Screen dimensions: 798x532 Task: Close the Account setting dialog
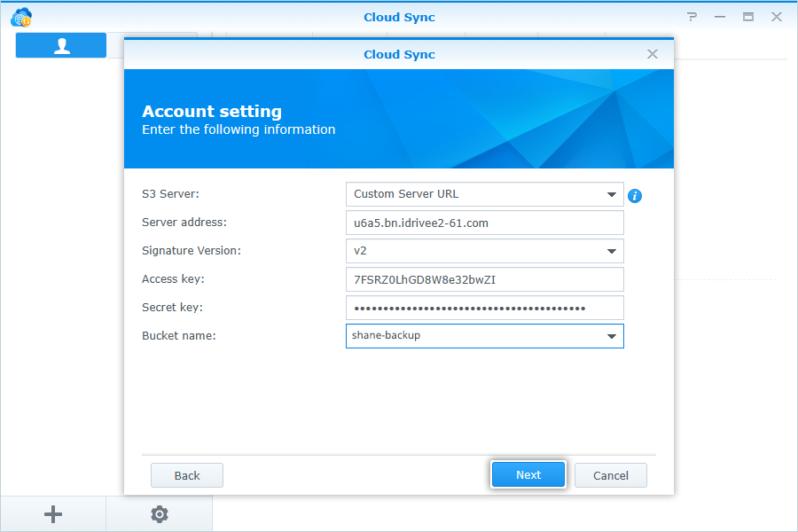coord(653,54)
